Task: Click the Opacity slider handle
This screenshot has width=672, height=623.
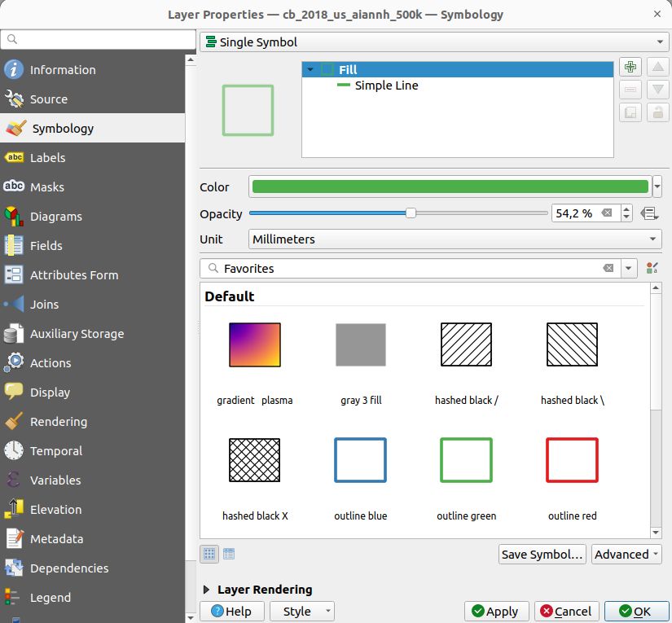Action: point(411,213)
